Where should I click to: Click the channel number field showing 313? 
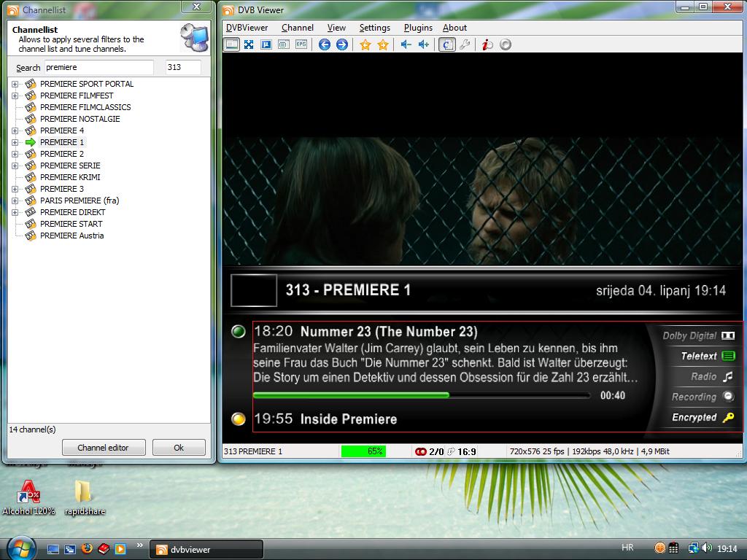(x=183, y=67)
